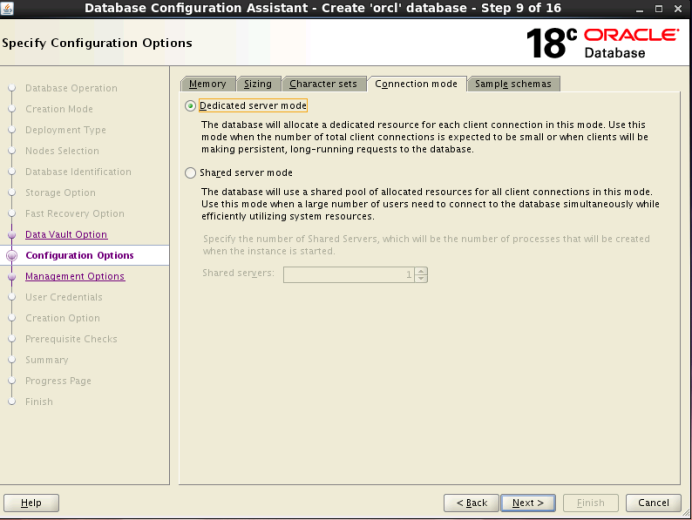Click the Storage Option step

point(60,193)
